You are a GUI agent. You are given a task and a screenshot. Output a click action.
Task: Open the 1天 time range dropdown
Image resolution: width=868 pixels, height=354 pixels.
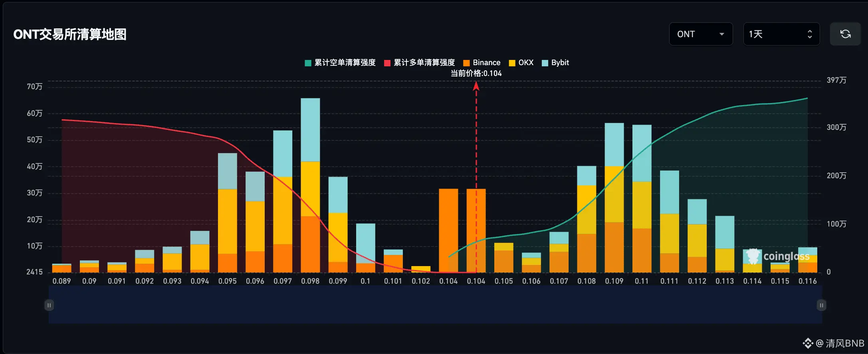[781, 34]
